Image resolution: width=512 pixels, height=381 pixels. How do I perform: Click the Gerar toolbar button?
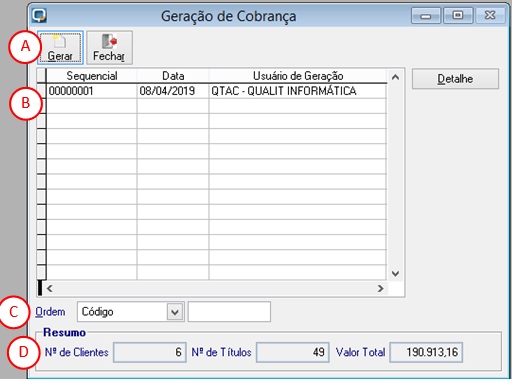pyautogui.click(x=60, y=47)
